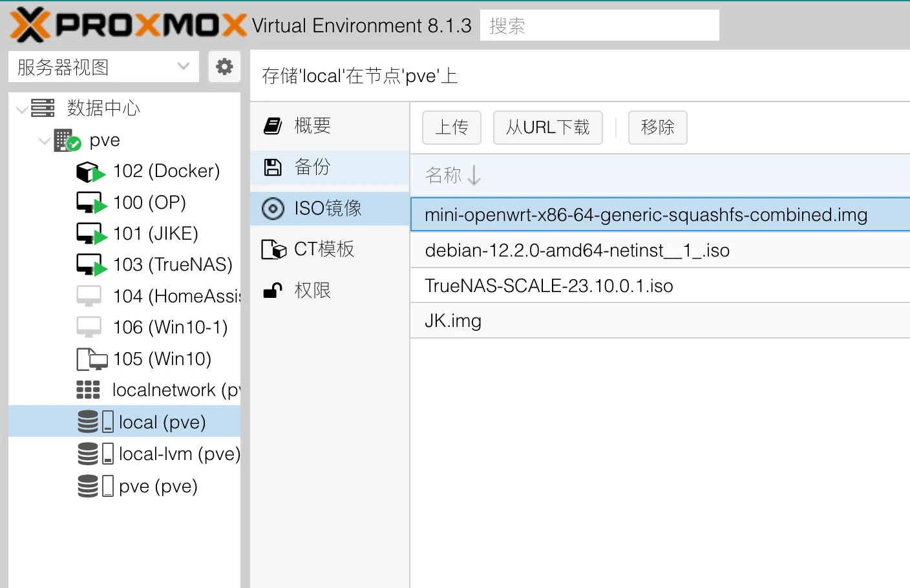Viewport: 910px width, 588px height.
Task: Select the stopped 104 (HomeAssistant) VM icon
Action: 89,296
